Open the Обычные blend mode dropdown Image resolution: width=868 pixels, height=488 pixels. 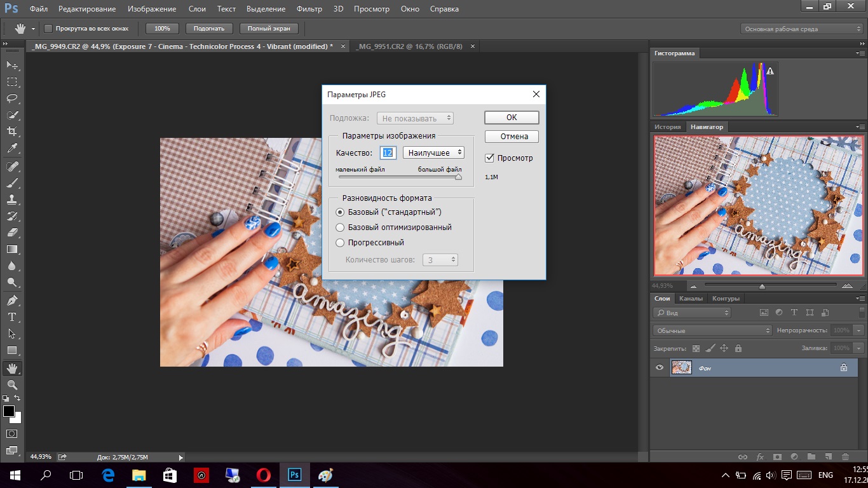tap(712, 330)
